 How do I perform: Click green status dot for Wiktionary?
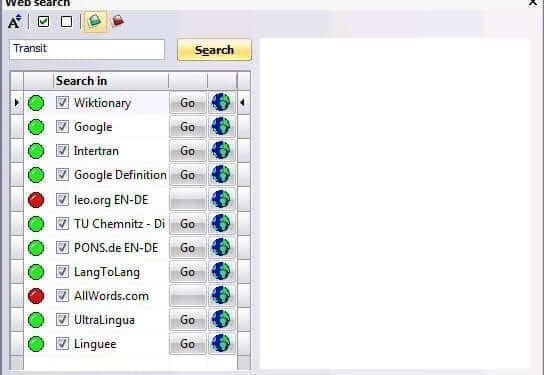(x=36, y=103)
